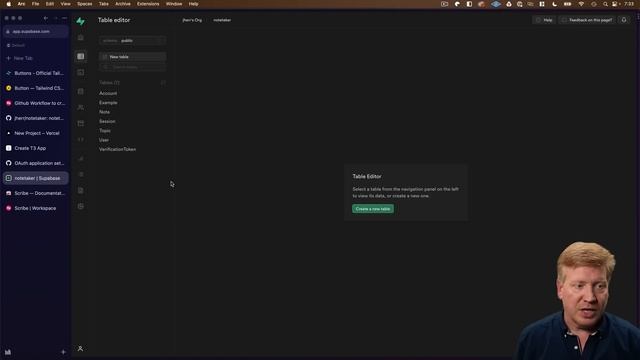Switch to the New Project – Vercel tab
This screenshot has height=360, width=640.
tap(36, 133)
